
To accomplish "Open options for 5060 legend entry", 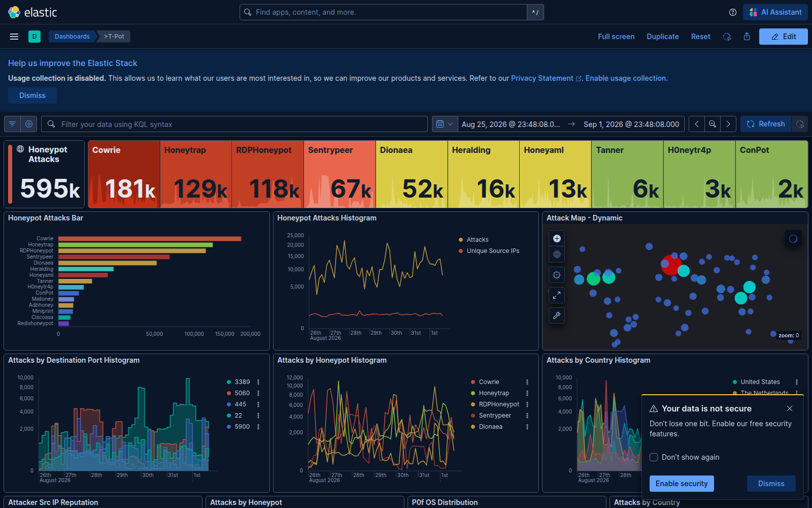I will point(258,393).
